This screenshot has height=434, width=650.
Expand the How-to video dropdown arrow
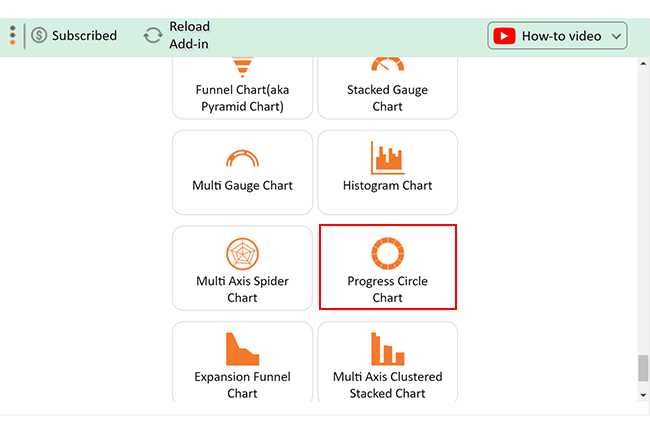(616, 36)
